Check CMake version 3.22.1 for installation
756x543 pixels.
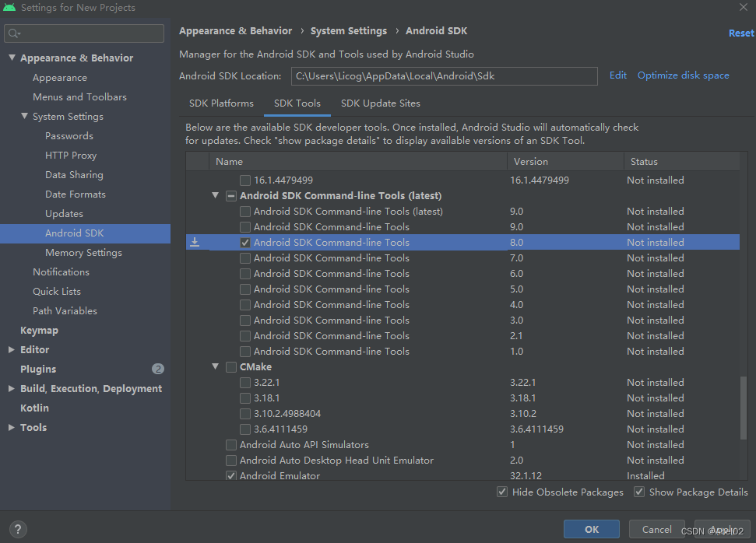[x=244, y=382]
